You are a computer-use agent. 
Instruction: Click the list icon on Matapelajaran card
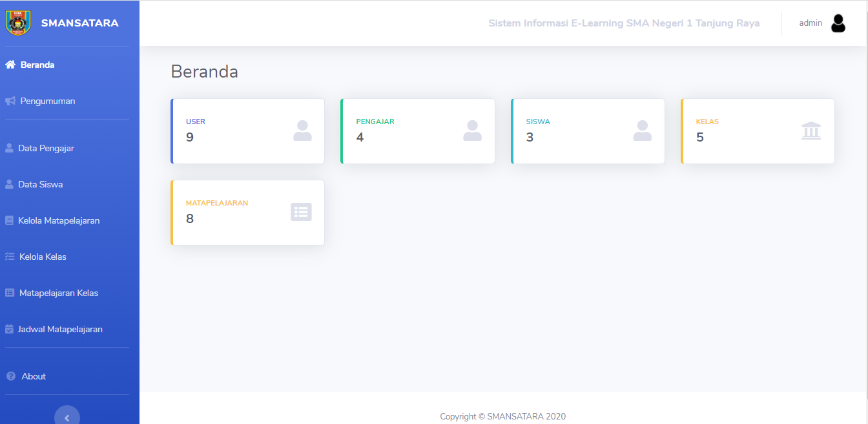click(301, 212)
